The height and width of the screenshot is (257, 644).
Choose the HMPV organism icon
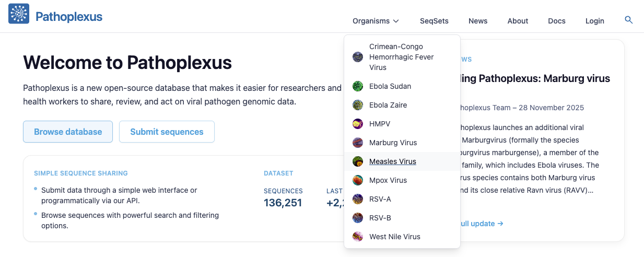point(358,124)
